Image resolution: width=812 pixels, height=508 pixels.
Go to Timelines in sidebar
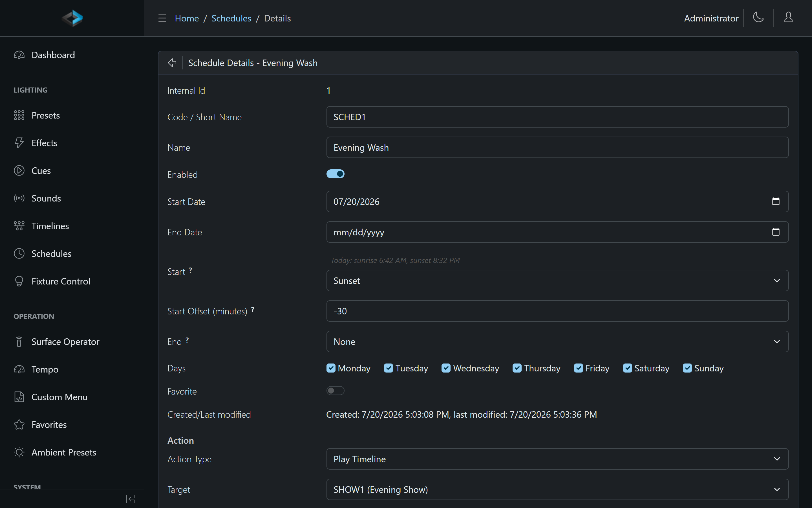coord(72,226)
